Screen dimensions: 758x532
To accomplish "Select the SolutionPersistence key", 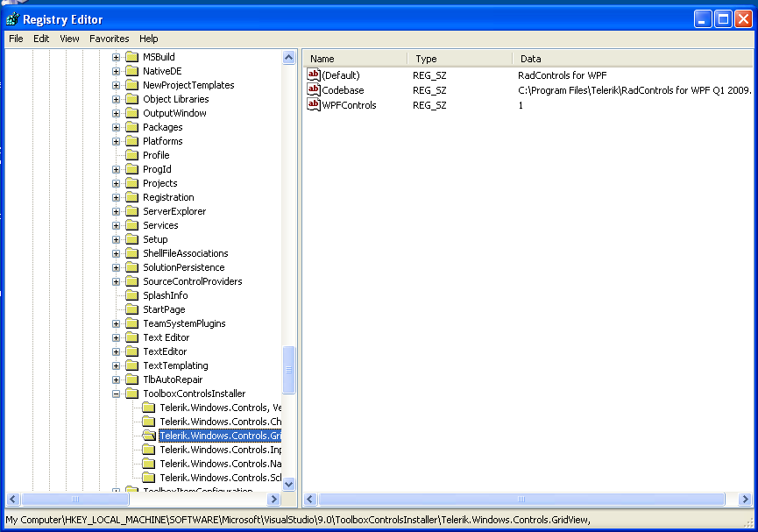I will [x=184, y=267].
